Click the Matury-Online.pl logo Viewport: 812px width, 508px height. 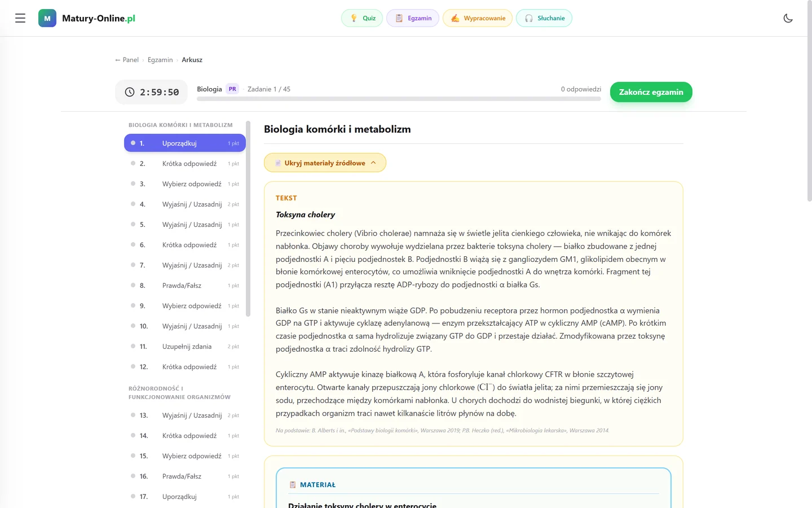[87, 18]
